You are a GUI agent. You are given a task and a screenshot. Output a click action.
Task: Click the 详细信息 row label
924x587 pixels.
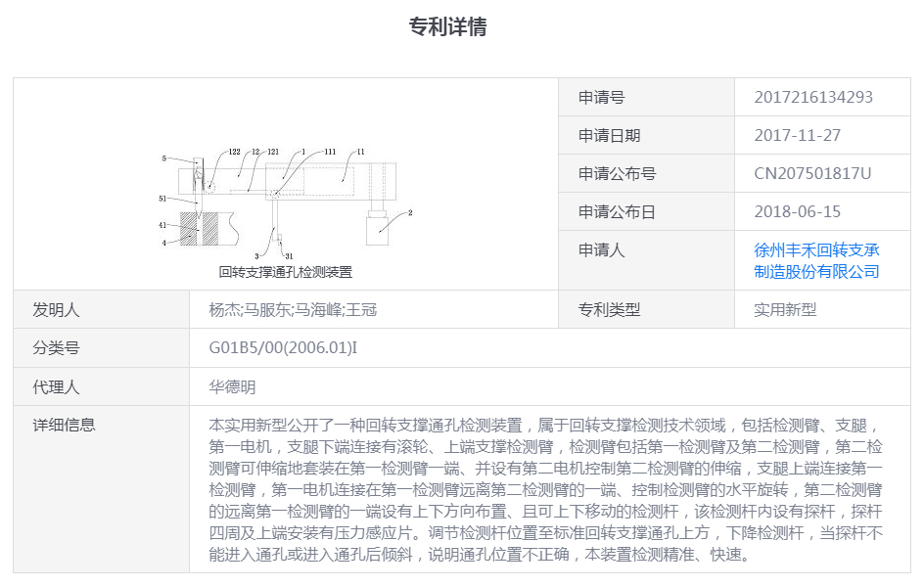point(65,425)
